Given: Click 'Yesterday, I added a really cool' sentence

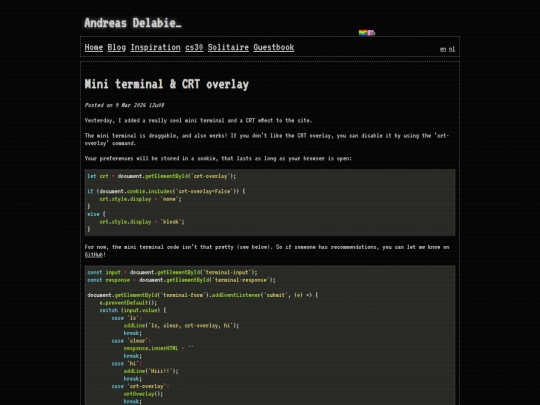Looking at the screenshot, I should click(x=198, y=121).
